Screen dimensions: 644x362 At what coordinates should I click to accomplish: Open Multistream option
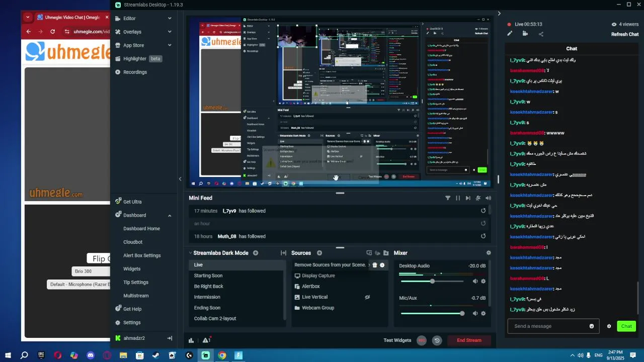click(136, 296)
